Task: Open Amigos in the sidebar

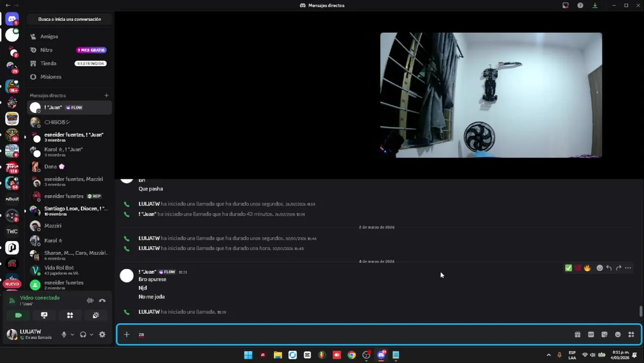Action: click(x=70, y=36)
